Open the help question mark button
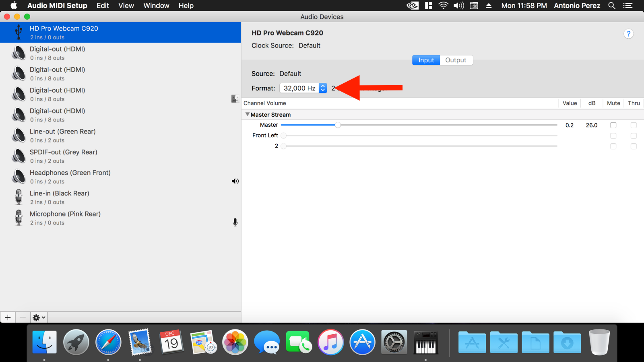This screenshot has height=362, width=644. 628,34
